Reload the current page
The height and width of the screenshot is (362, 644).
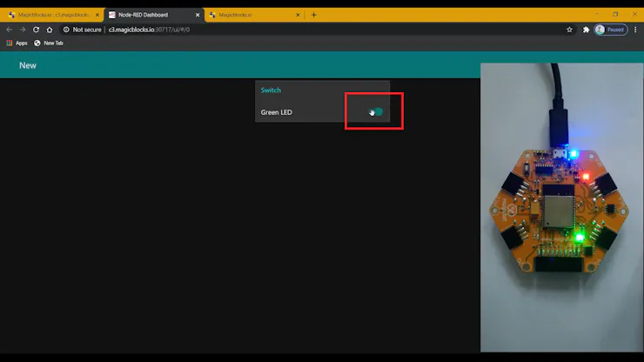coord(37,30)
